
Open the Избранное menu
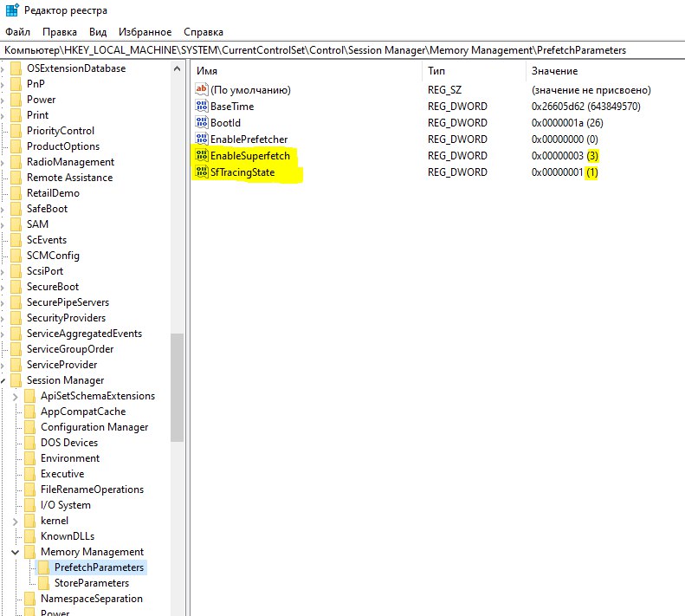(145, 32)
